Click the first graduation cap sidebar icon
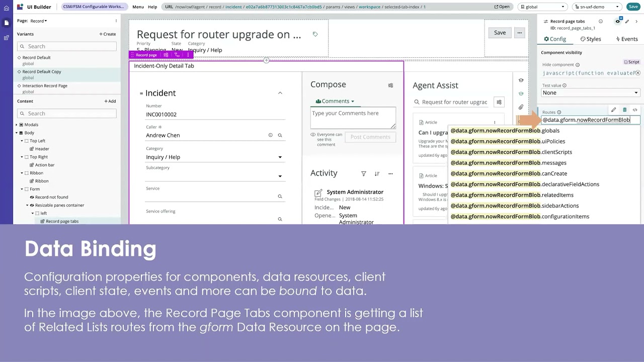This screenshot has width=644, height=362. pos(521,80)
